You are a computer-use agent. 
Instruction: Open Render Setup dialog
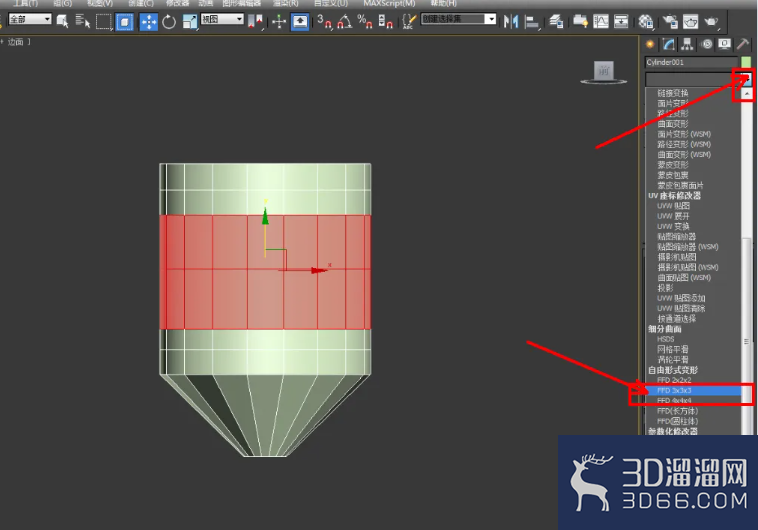(x=670, y=21)
